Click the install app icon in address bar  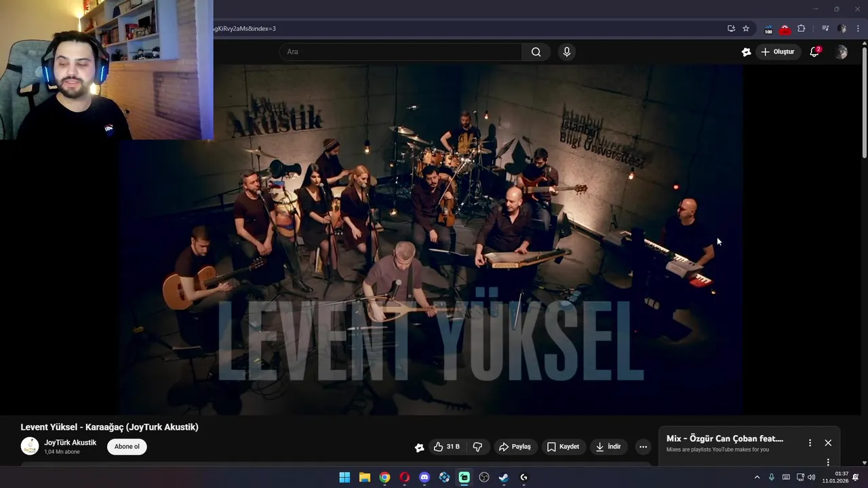[731, 28]
